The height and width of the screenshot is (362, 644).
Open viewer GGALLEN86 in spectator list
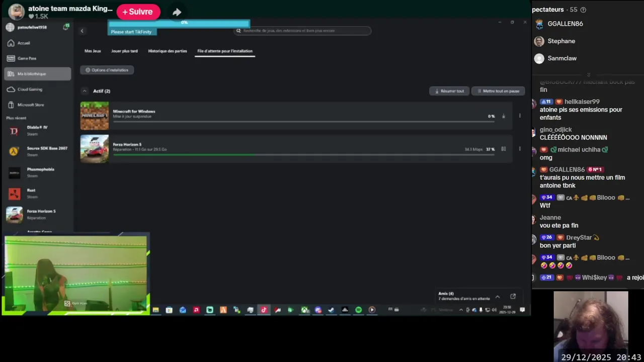[x=565, y=24]
